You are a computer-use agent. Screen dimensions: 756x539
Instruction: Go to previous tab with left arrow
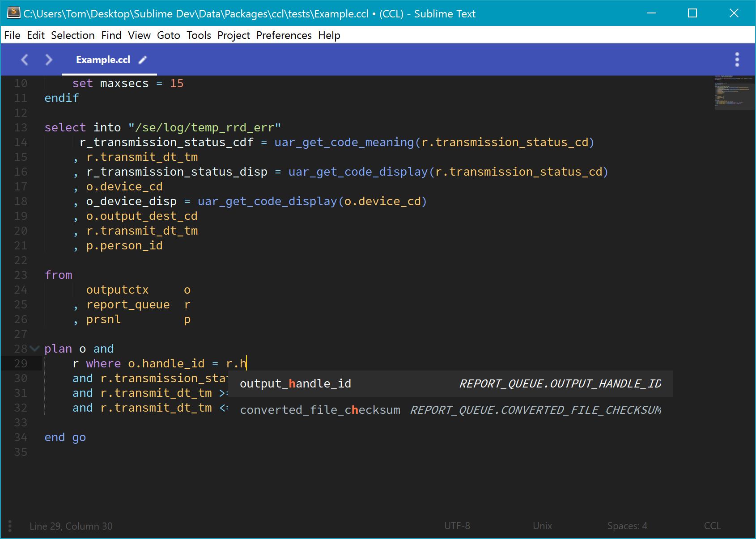coord(25,59)
